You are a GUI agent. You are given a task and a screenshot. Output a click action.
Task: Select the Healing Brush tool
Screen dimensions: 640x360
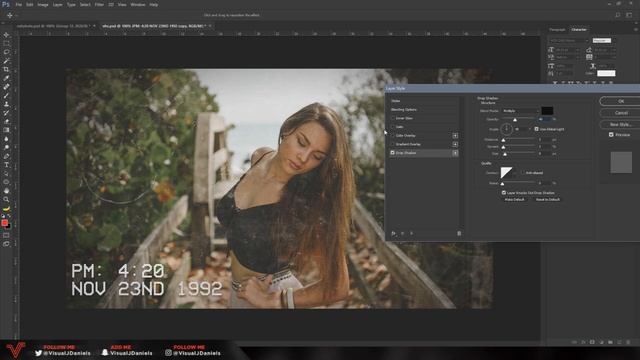click(x=6, y=87)
